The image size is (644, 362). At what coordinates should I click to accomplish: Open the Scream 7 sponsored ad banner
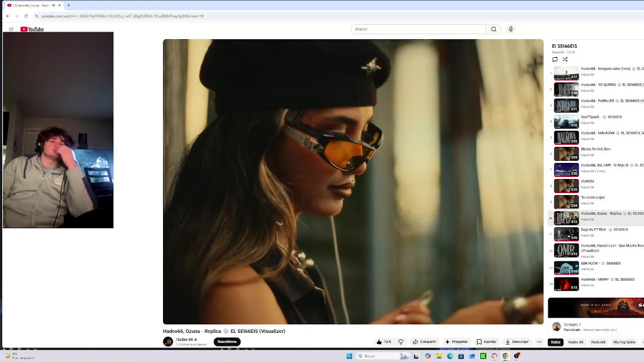click(596, 308)
